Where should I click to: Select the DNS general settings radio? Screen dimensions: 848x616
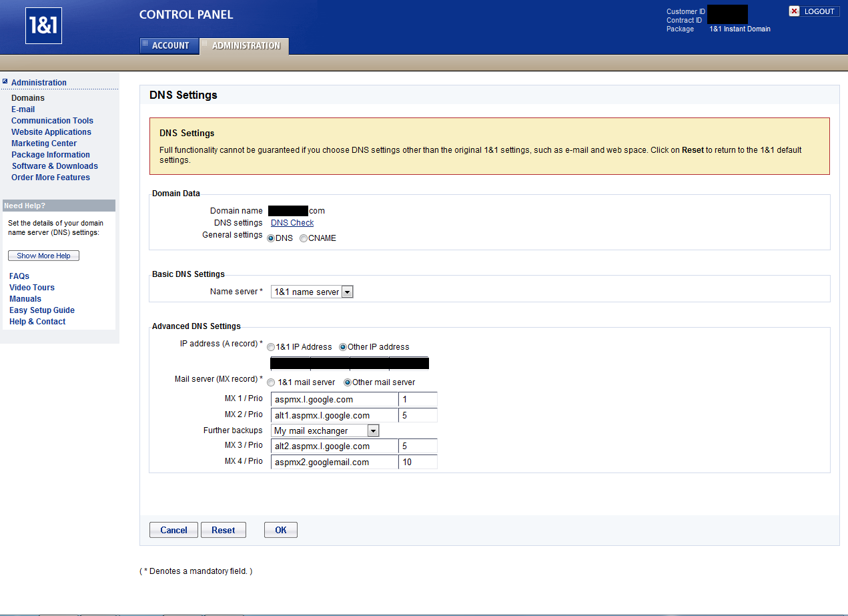pyautogui.click(x=271, y=238)
